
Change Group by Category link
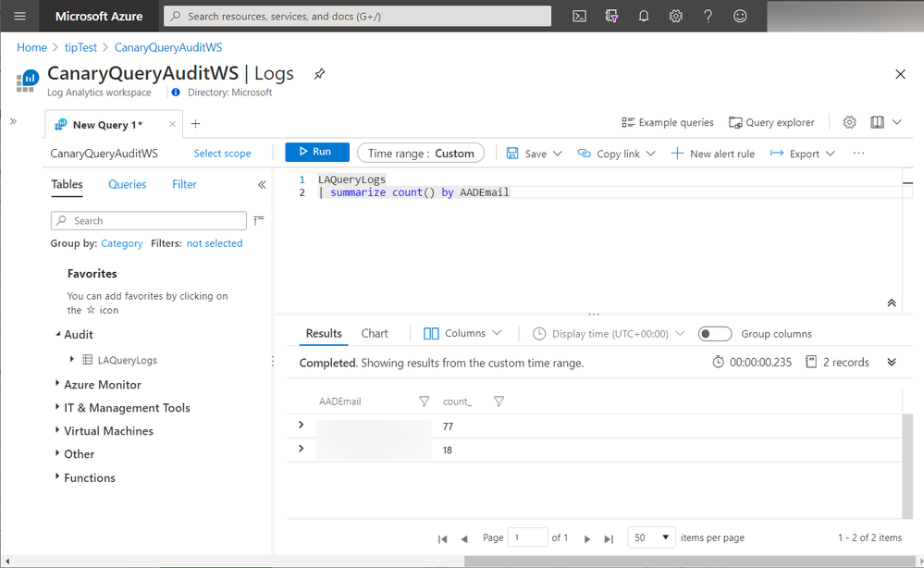pos(121,243)
